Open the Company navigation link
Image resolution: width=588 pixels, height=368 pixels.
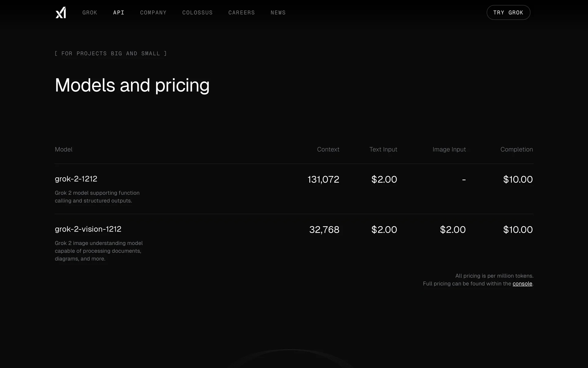pos(153,13)
